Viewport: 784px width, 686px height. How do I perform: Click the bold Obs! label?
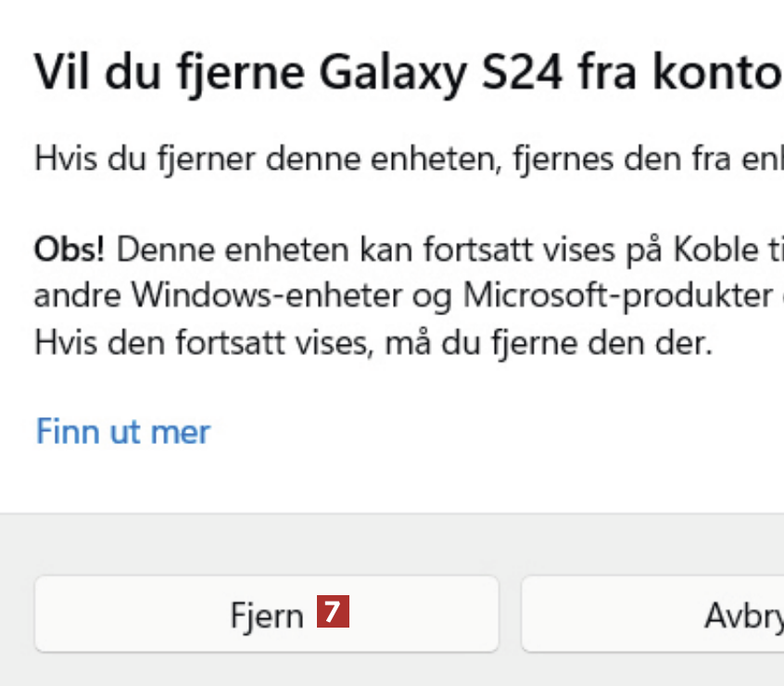(70, 248)
